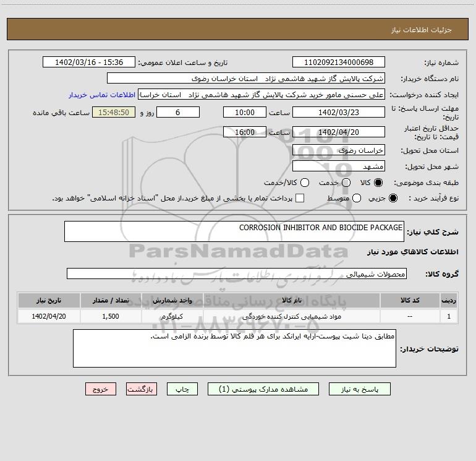The width and height of the screenshot is (476, 461).
Task: Click need date cell 1402/04/20 in table
Action: (49, 316)
